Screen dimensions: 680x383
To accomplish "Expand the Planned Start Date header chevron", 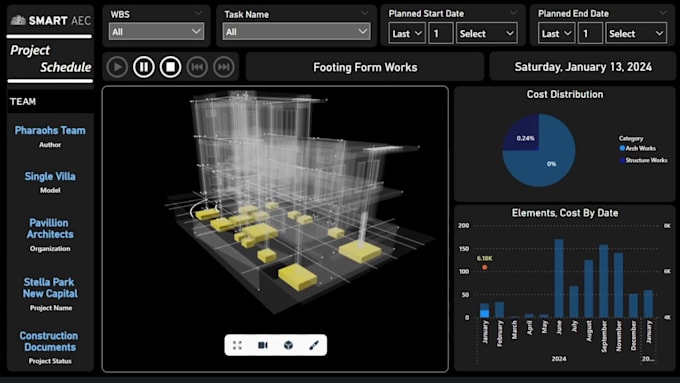I will pos(513,13).
